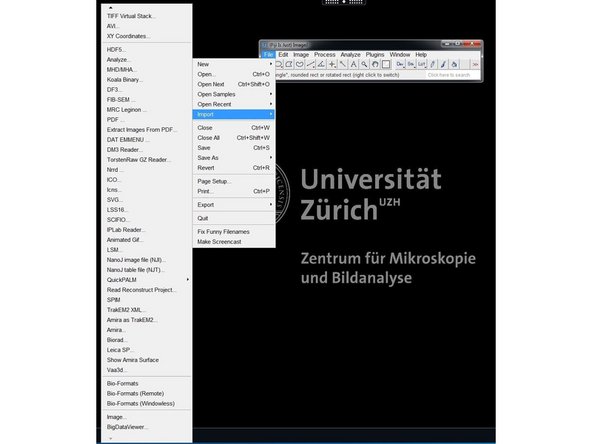Open the Analyze menu

[x=350, y=55]
